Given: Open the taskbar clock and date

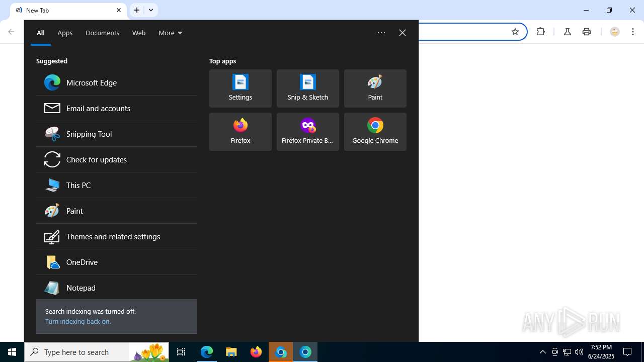Looking at the screenshot, I should (601, 352).
